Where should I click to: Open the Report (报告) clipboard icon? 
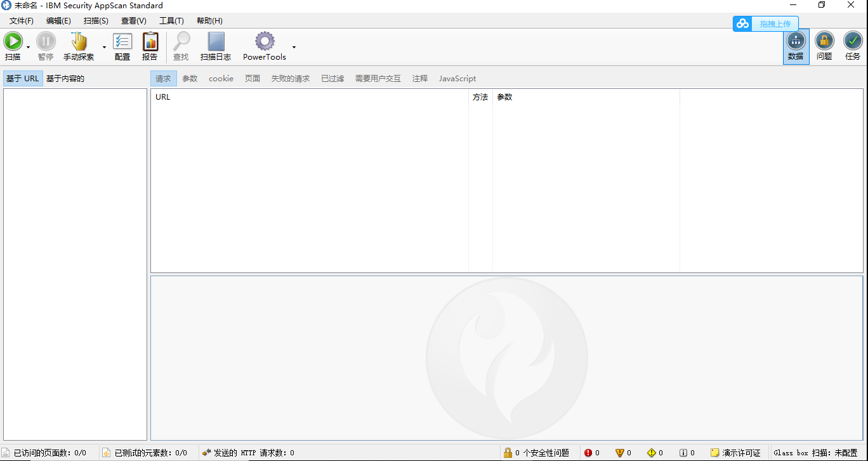(x=150, y=42)
